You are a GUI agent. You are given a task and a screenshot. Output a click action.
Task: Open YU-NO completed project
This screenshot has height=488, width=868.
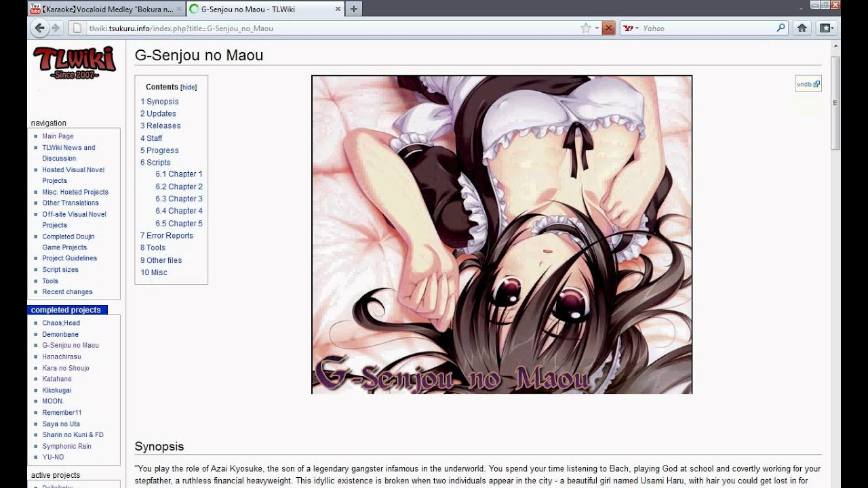click(54, 457)
